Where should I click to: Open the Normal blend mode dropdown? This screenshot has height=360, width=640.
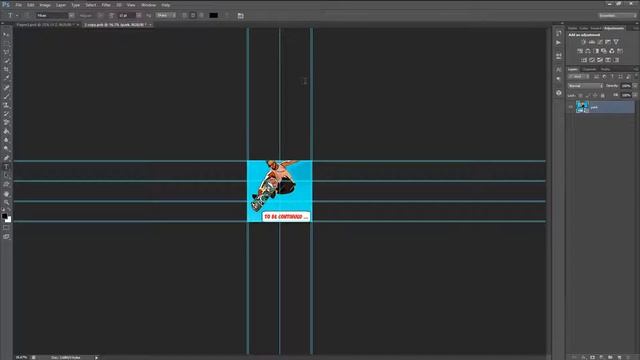pyautogui.click(x=585, y=86)
